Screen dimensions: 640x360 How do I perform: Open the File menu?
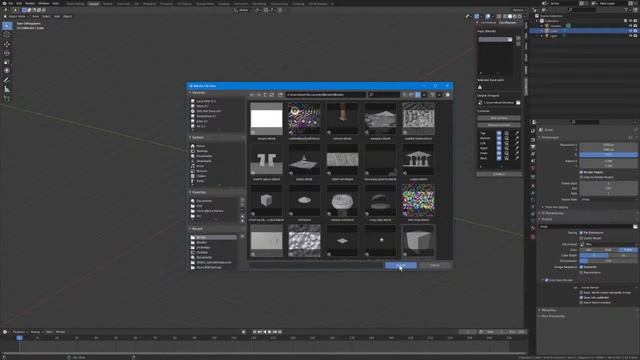(x=11, y=3)
